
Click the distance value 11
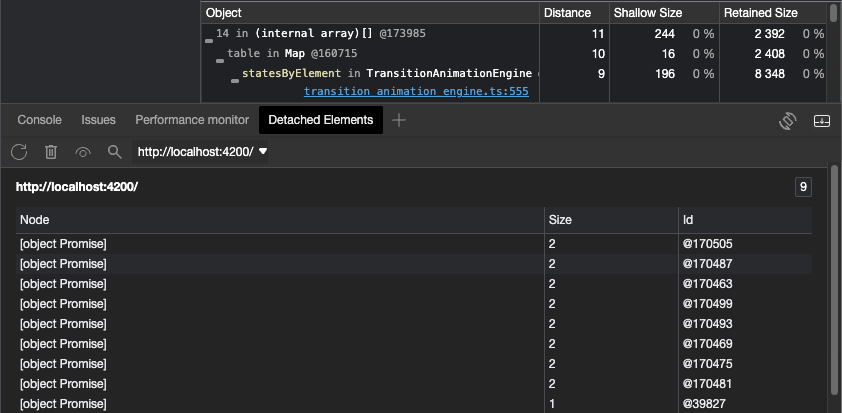tap(598, 34)
